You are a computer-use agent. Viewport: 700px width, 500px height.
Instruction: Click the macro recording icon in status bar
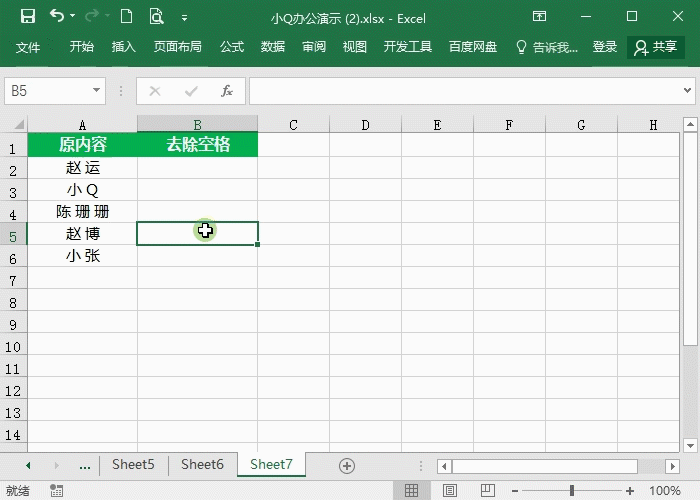[x=56, y=491]
